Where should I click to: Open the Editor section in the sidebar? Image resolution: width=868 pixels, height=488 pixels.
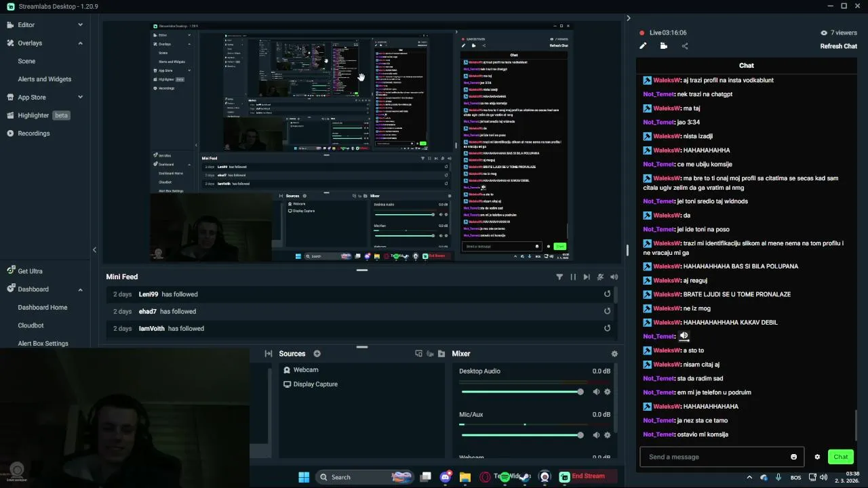pyautogui.click(x=26, y=25)
